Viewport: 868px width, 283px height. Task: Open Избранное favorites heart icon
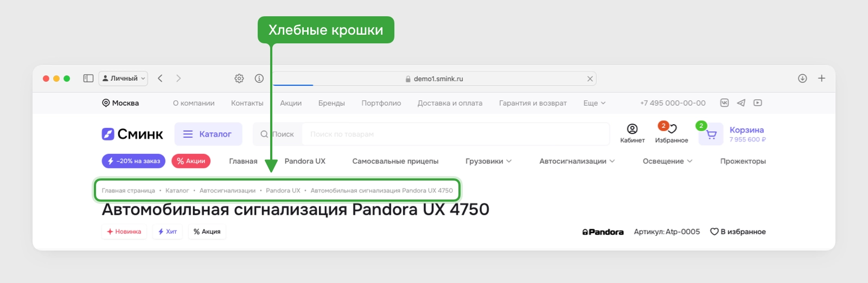click(672, 129)
